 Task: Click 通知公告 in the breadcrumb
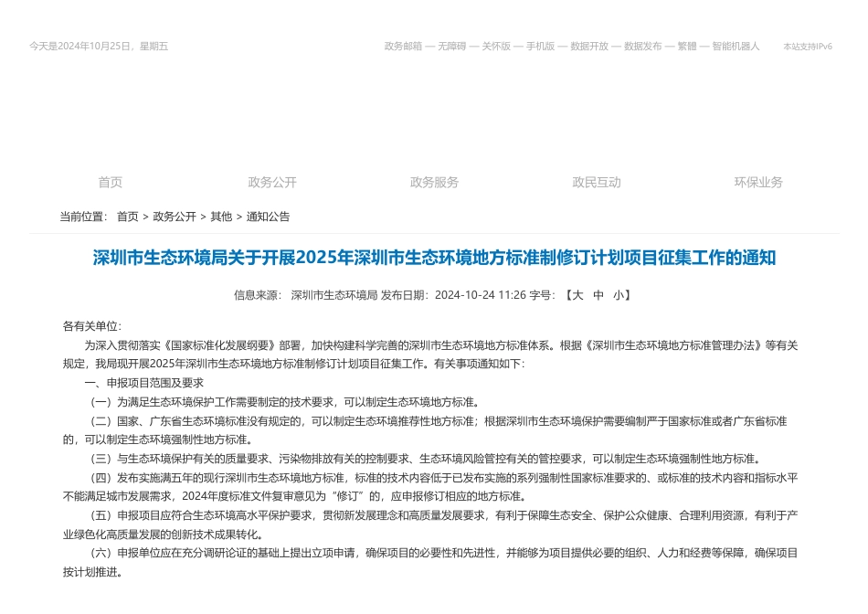[268, 217]
